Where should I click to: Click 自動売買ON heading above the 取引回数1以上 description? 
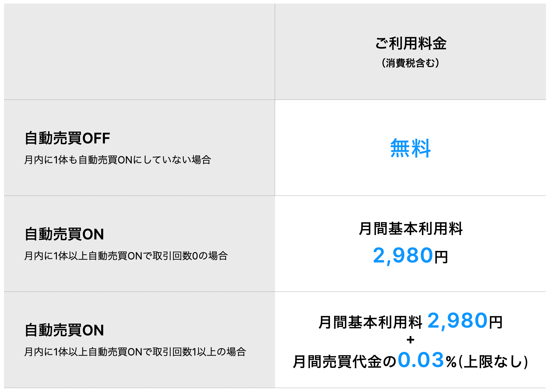pos(64,330)
